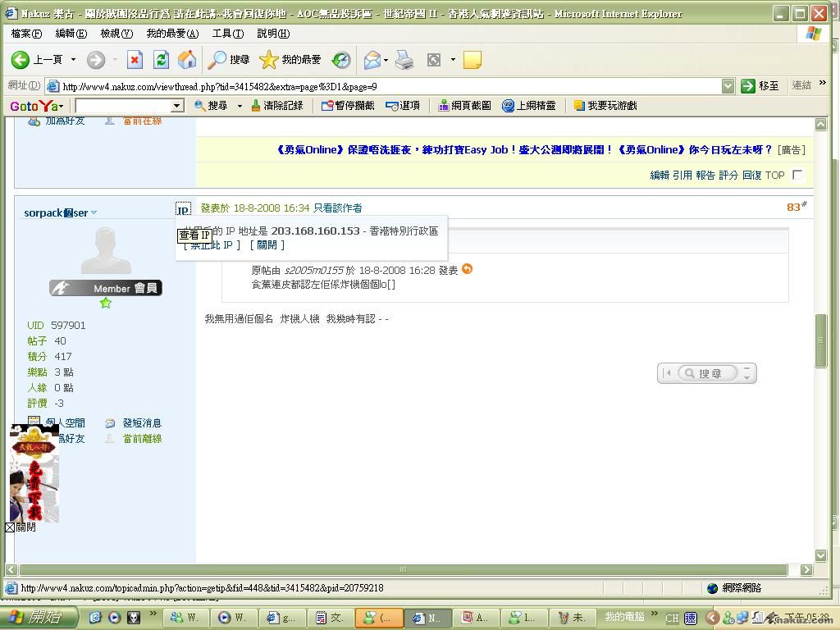Click the 禁止此 IP link
This screenshot has width=840, height=630.
[212, 244]
